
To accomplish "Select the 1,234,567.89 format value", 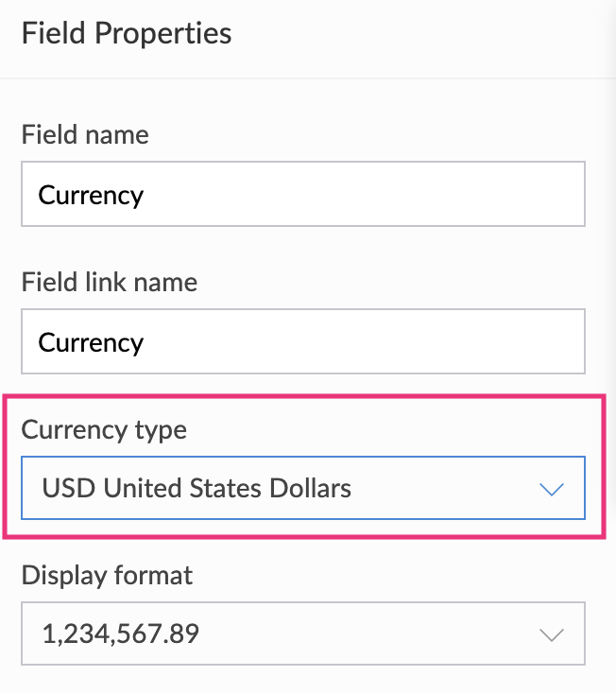I will pos(120,633).
